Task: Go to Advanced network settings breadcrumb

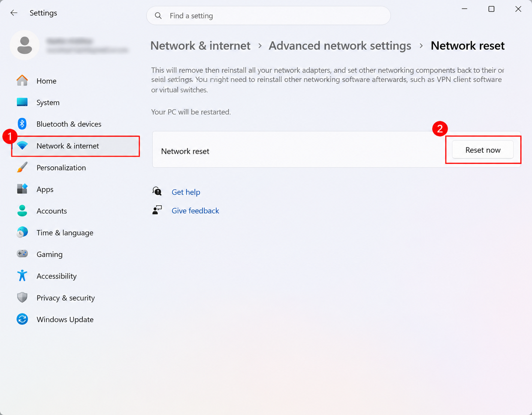Action: coord(340,46)
